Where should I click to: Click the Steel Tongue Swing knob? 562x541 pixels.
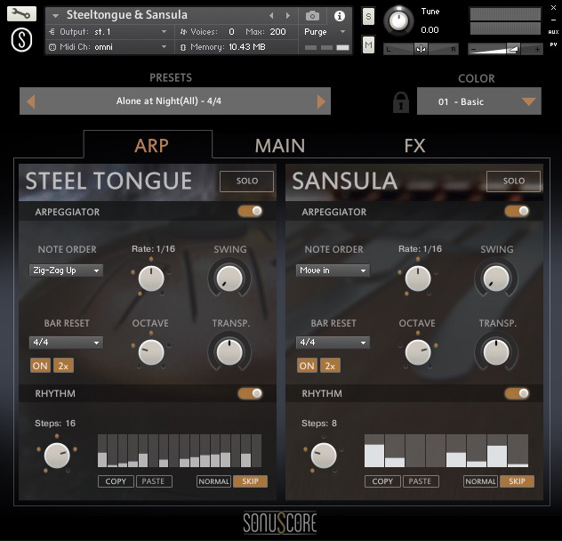point(229,278)
